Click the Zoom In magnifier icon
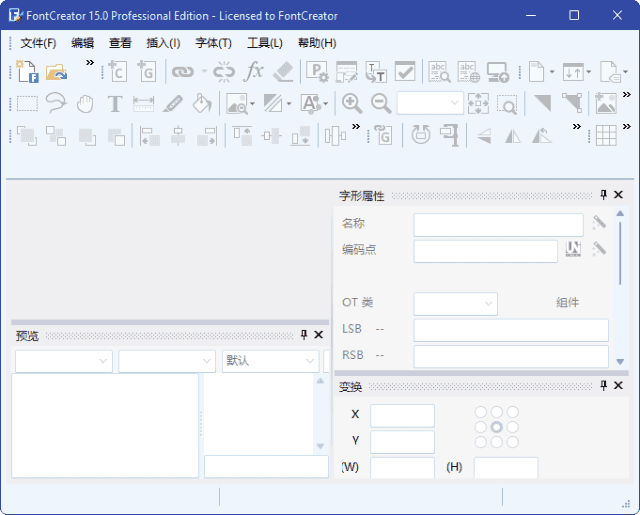 pyautogui.click(x=351, y=103)
